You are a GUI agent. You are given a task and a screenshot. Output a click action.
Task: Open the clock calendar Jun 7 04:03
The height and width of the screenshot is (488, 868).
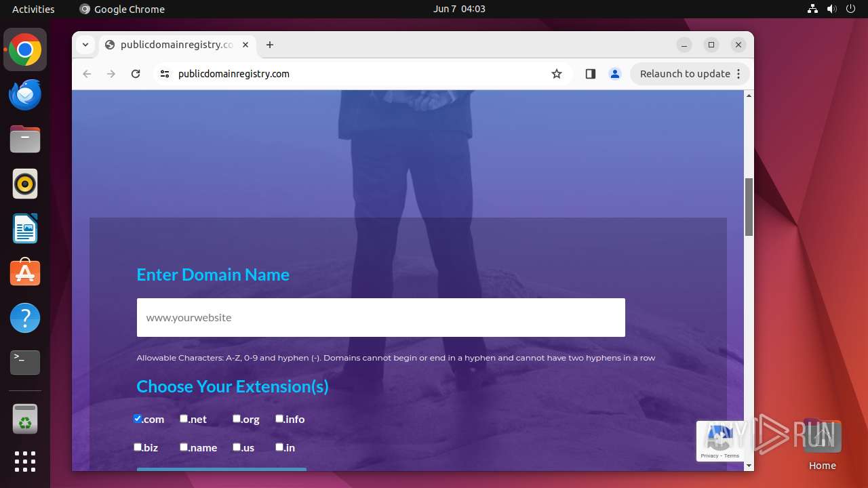[459, 9]
